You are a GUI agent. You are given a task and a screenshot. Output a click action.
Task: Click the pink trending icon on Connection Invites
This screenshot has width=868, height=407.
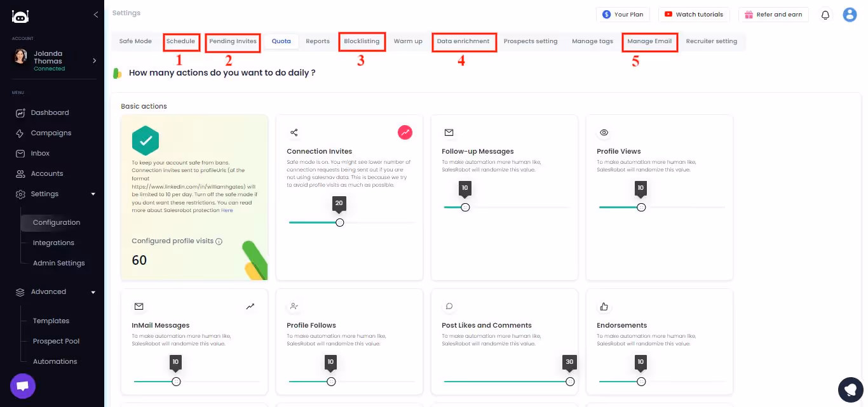pos(405,133)
